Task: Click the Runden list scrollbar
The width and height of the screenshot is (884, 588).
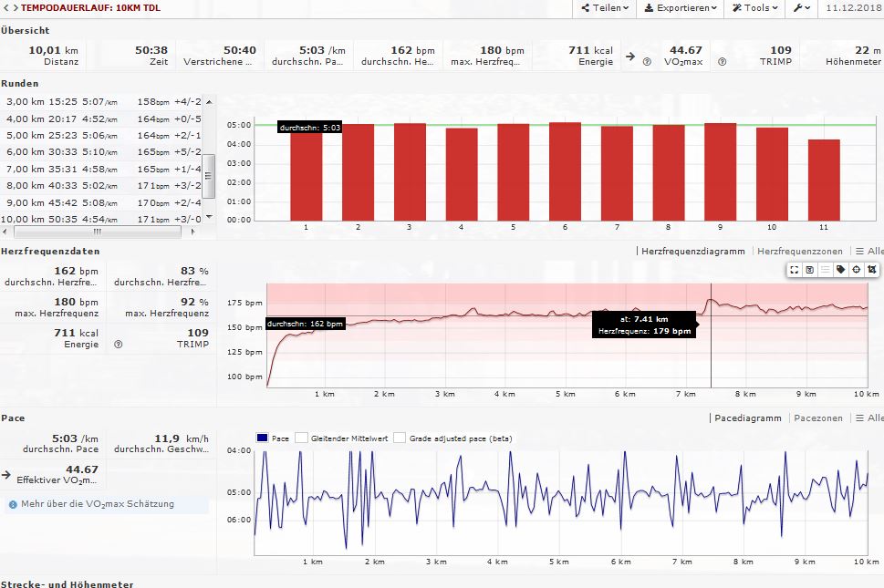Action: 209,169
